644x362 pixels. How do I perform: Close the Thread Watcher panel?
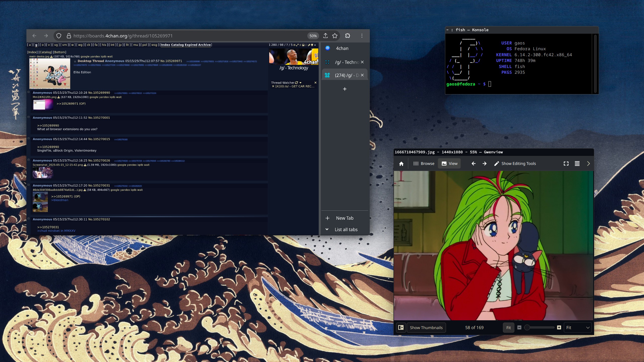(x=315, y=82)
